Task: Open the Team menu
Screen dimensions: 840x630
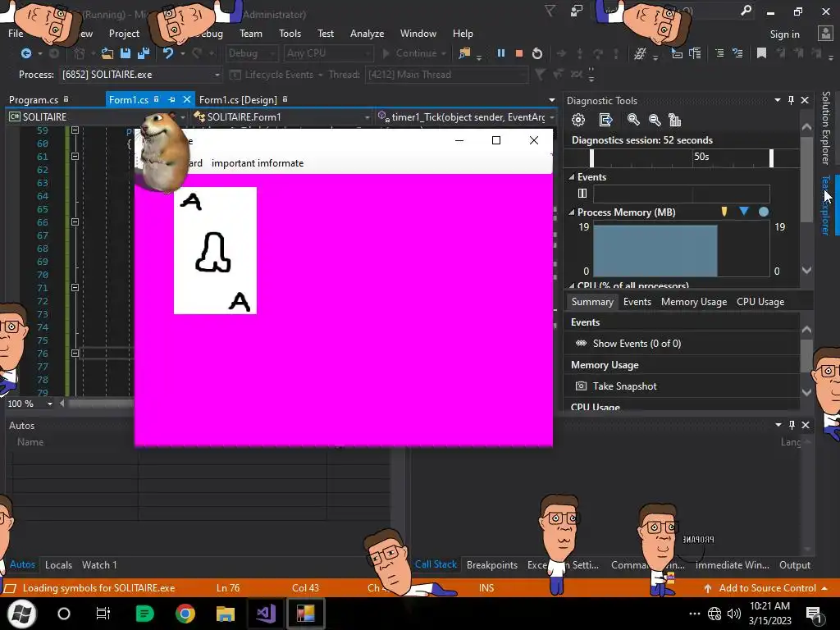Action: [251, 33]
